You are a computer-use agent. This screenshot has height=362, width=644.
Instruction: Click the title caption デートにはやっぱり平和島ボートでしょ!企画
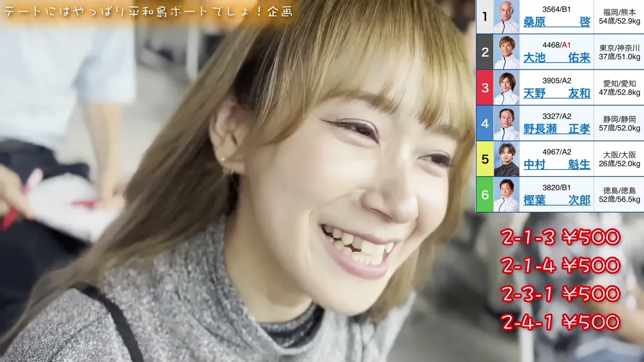click(x=148, y=11)
